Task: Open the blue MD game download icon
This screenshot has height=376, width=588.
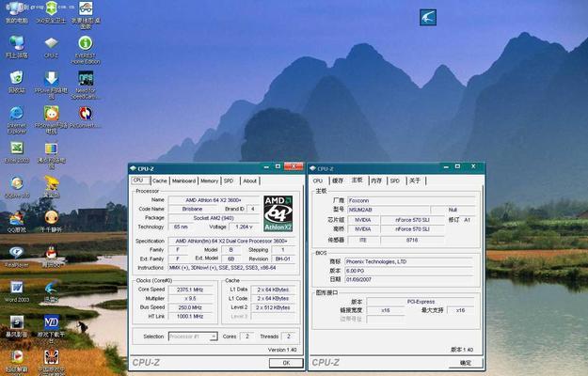Action: coord(52,329)
